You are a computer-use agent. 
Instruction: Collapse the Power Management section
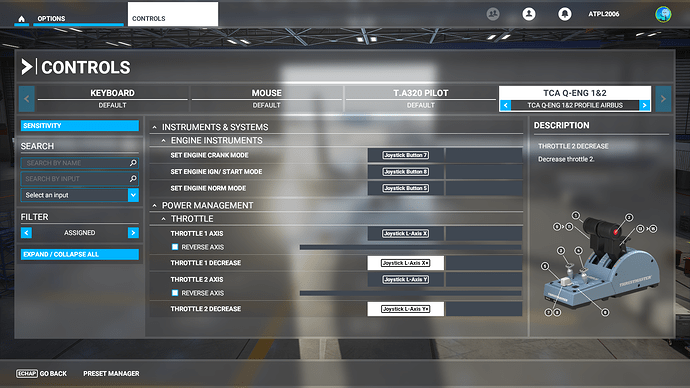(154, 205)
